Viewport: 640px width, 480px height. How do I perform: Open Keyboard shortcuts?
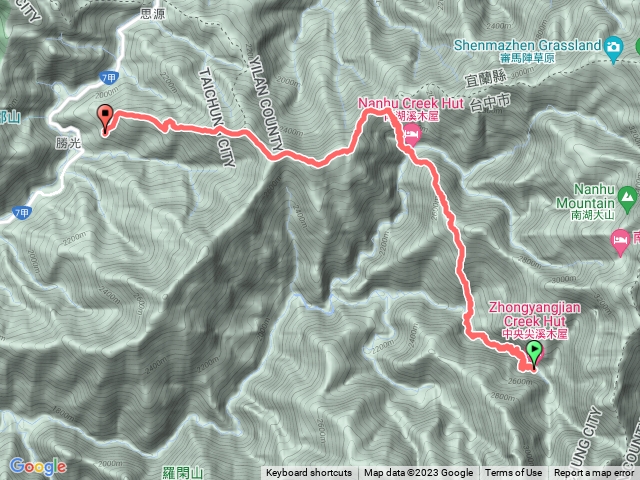point(309,473)
